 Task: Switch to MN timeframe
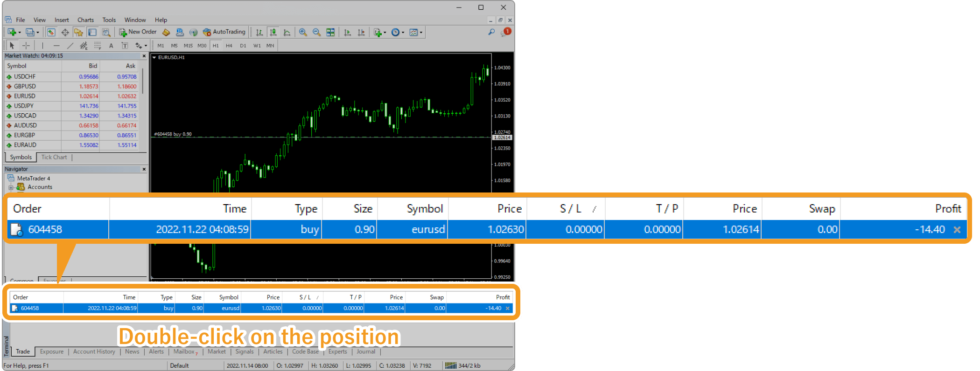(x=270, y=46)
